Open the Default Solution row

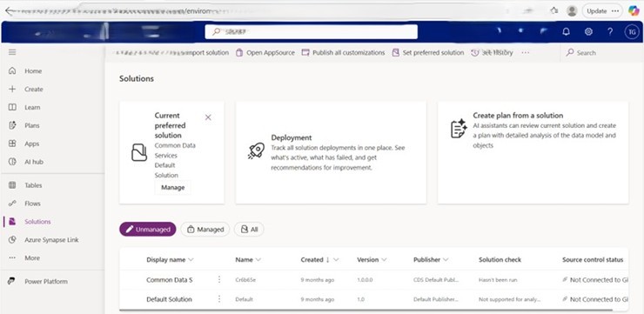point(169,299)
